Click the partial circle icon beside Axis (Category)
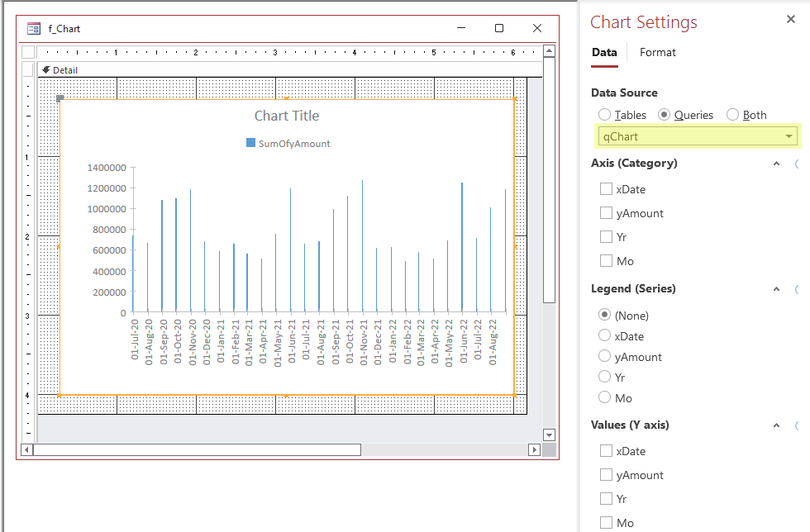Viewport: 810px width, 532px height. (797, 163)
